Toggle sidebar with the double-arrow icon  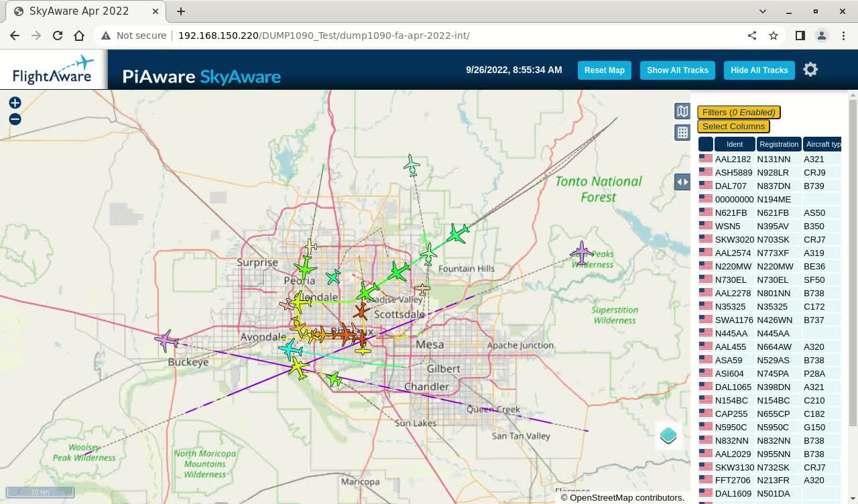[682, 182]
